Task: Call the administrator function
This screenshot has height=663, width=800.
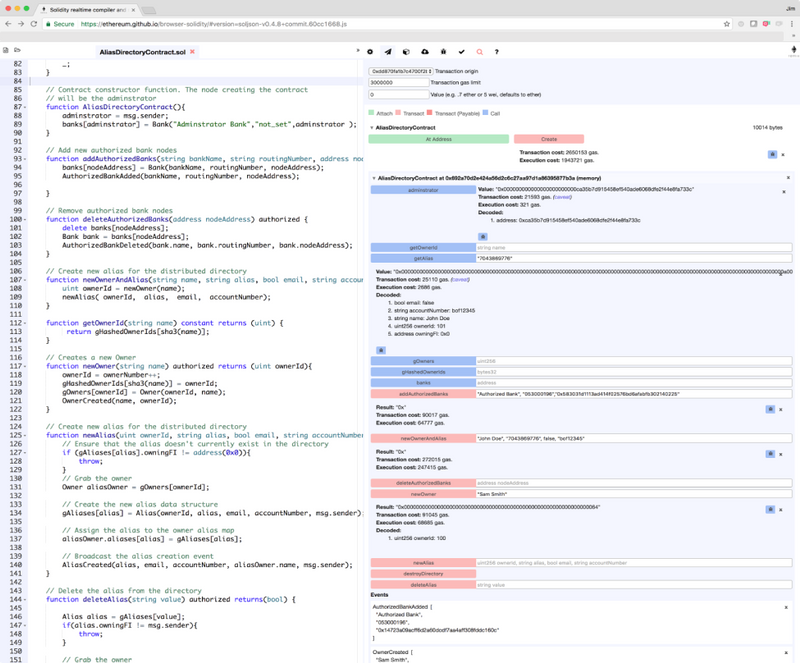Action: [x=423, y=190]
